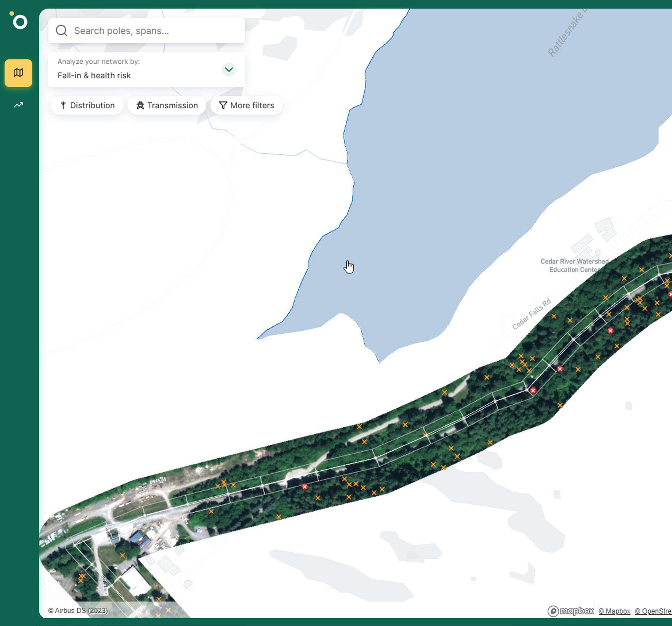Open the © Mapbox attribution link
Image resolution: width=672 pixels, height=626 pixels.
pyautogui.click(x=614, y=611)
